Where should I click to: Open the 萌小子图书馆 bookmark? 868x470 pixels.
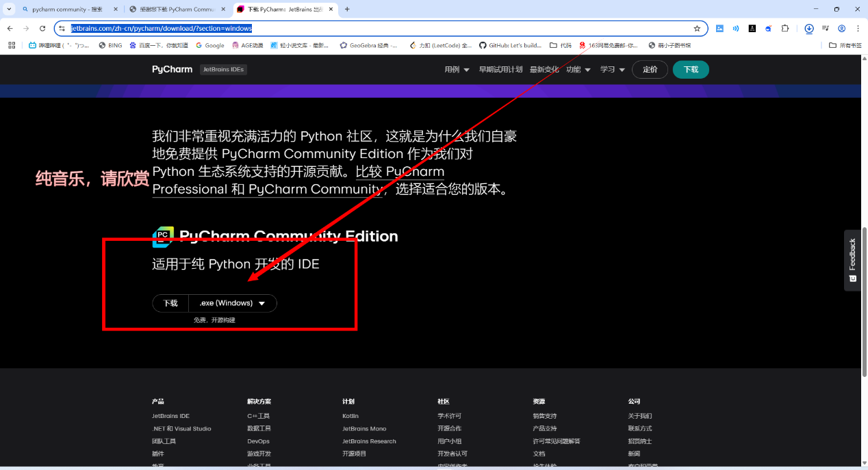tap(669, 45)
